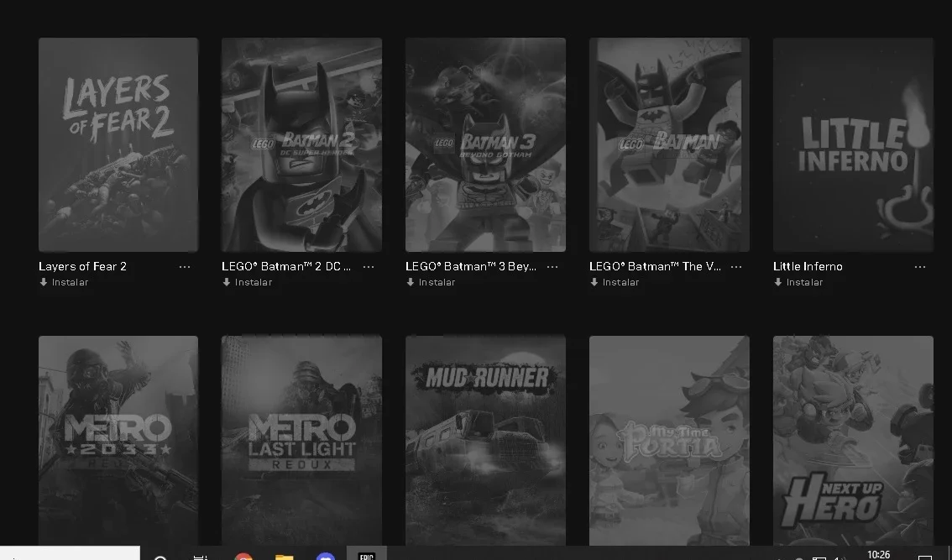Open the Layers of Fear 2 cover art
The height and width of the screenshot is (560, 952).
118,144
